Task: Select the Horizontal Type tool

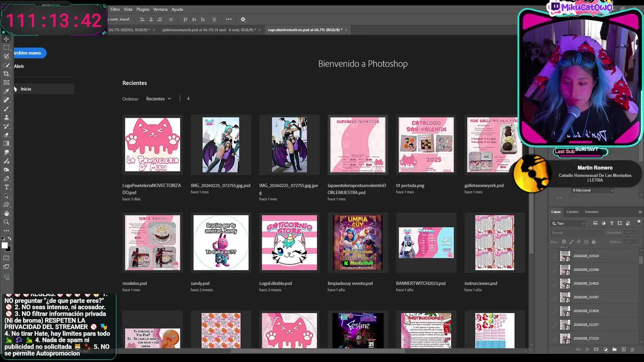Action: coord(7,187)
